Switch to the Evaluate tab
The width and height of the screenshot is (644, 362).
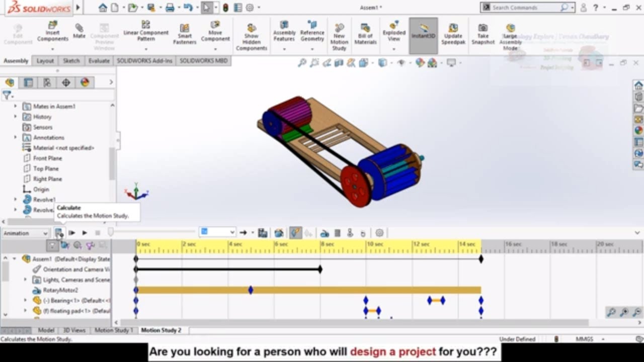99,61
